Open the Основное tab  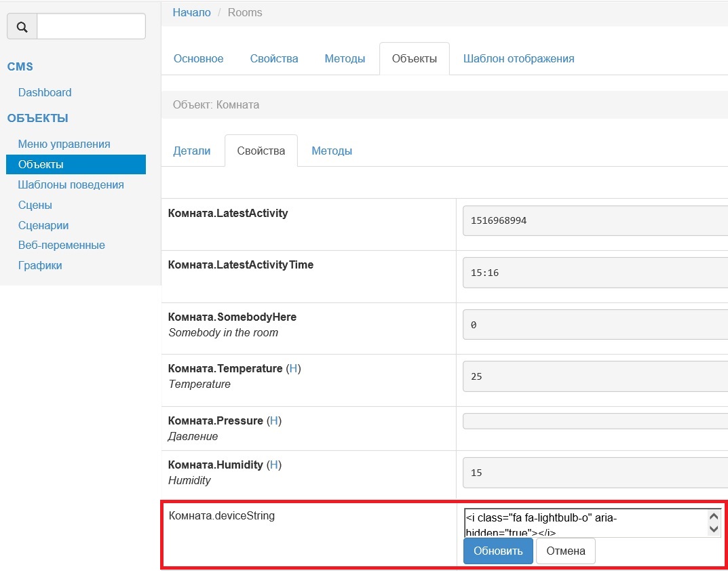(198, 59)
